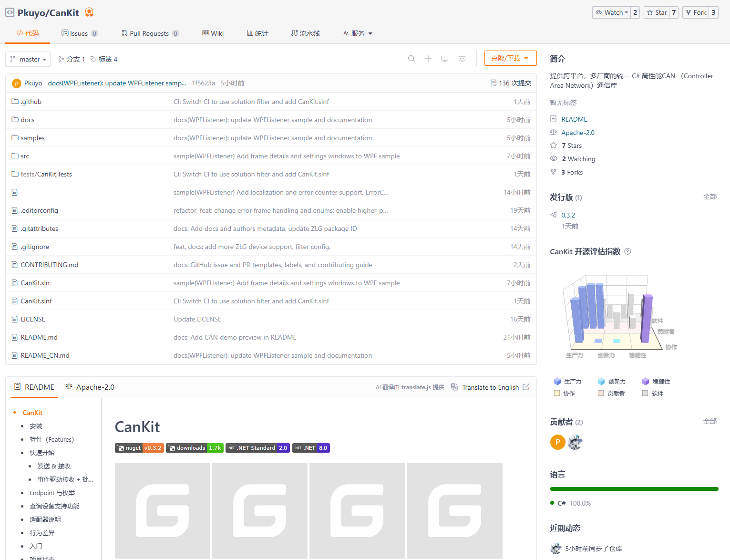Expand the 服务 menu chevron
This screenshot has width=730, height=560.
tap(370, 33)
